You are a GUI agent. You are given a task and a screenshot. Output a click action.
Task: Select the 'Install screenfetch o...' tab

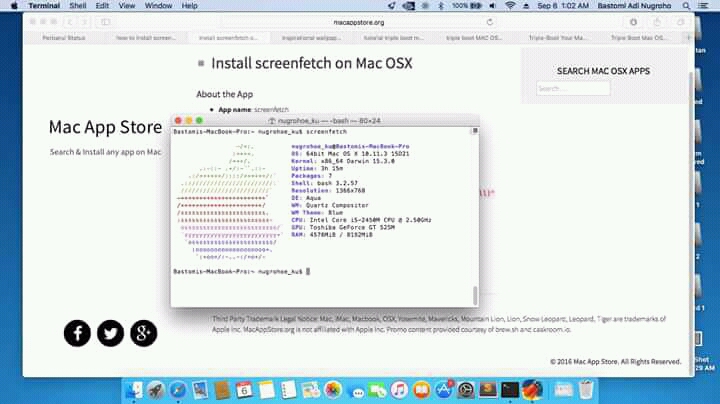[228, 38]
